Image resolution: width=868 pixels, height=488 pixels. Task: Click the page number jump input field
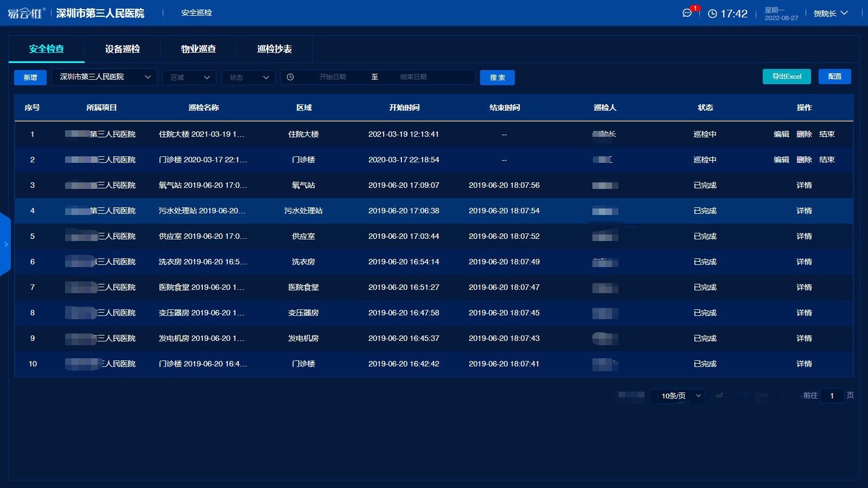[x=832, y=396]
